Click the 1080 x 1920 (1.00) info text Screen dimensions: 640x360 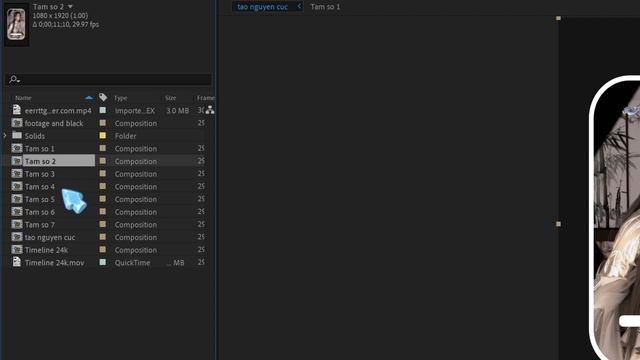[60, 16]
